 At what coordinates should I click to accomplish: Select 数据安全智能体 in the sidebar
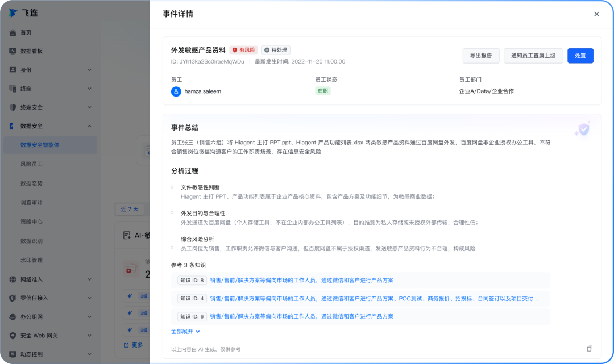pyautogui.click(x=51, y=145)
